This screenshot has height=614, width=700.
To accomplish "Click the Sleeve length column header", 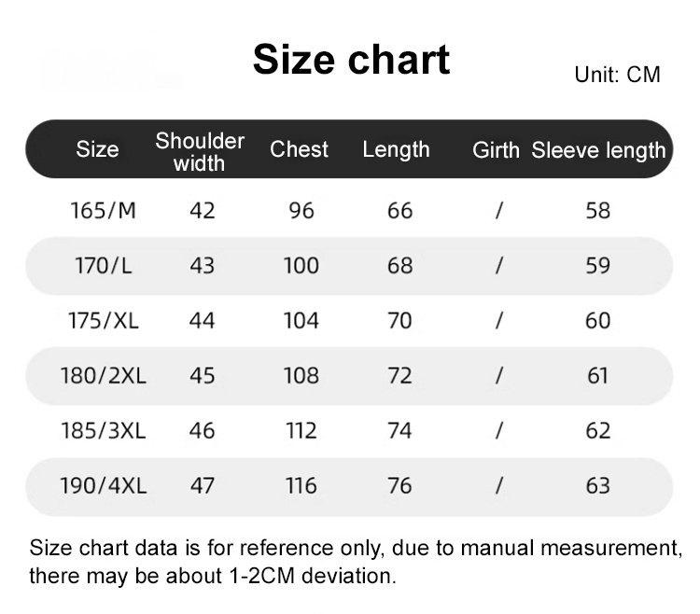I will 598,150.
